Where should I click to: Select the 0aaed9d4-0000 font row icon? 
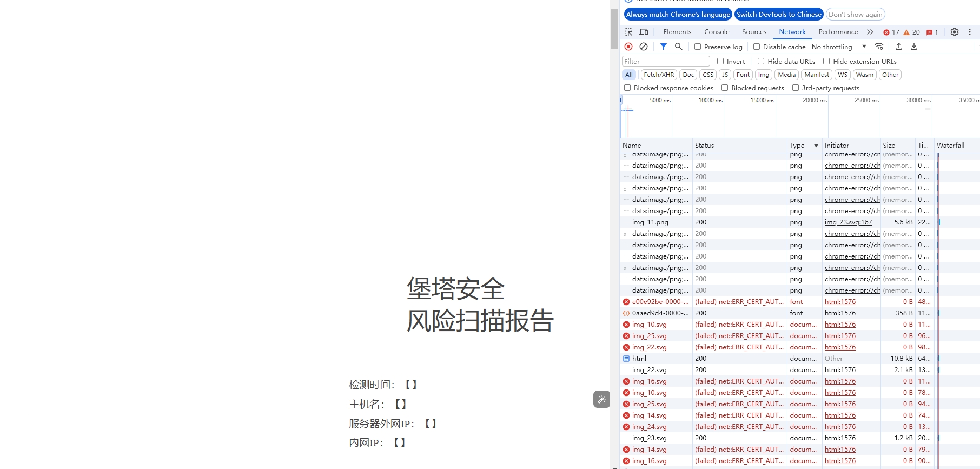coord(626,313)
